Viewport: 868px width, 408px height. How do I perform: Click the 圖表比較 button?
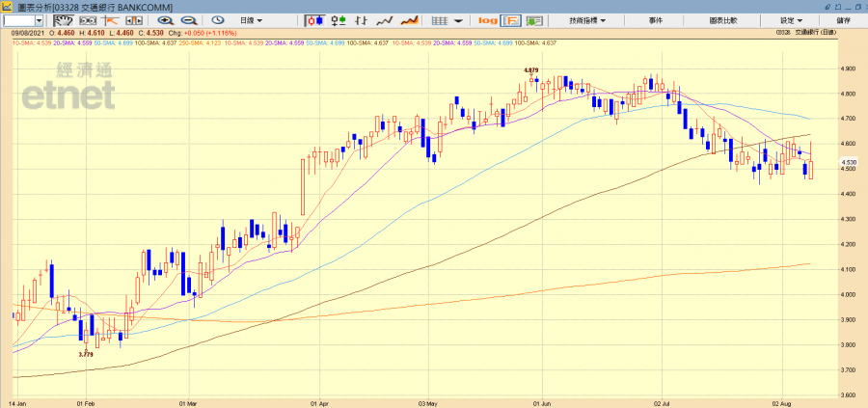(723, 20)
